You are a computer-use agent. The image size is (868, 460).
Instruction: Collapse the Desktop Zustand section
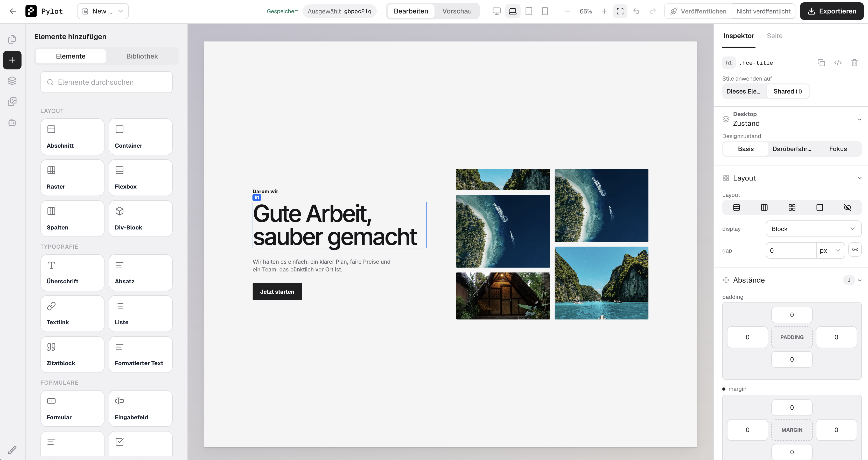coord(860,119)
